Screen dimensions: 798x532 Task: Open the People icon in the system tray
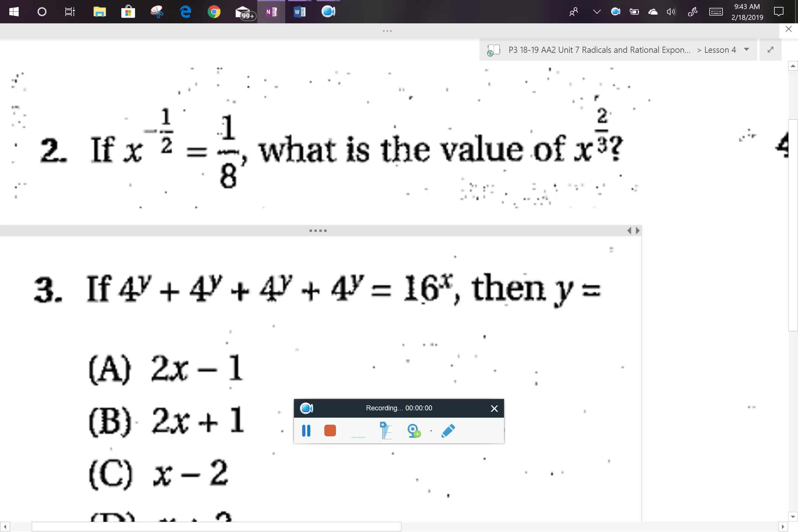pyautogui.click(x=574, y=12)
